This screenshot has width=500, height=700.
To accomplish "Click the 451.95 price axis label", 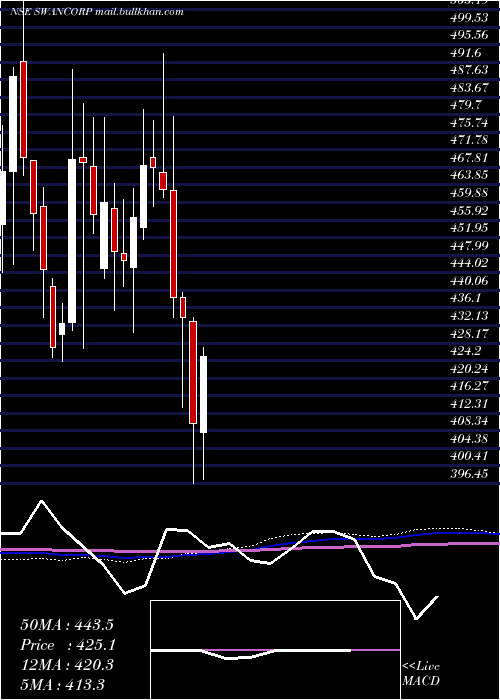I will coord(469,228).
